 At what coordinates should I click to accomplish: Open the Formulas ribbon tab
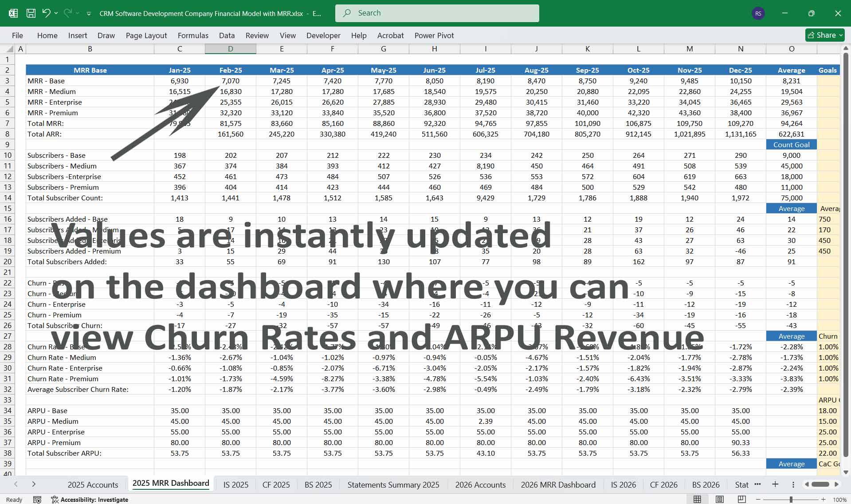tap(193, 35)
